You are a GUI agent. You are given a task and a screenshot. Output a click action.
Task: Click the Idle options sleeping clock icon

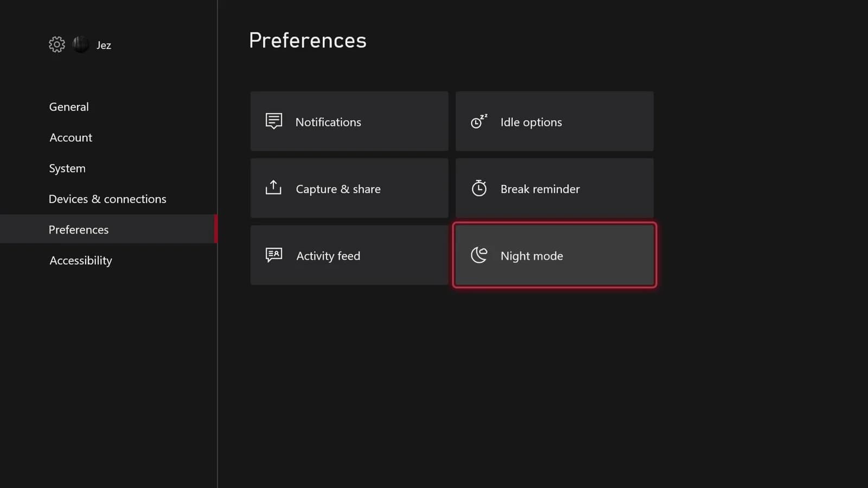478,121
